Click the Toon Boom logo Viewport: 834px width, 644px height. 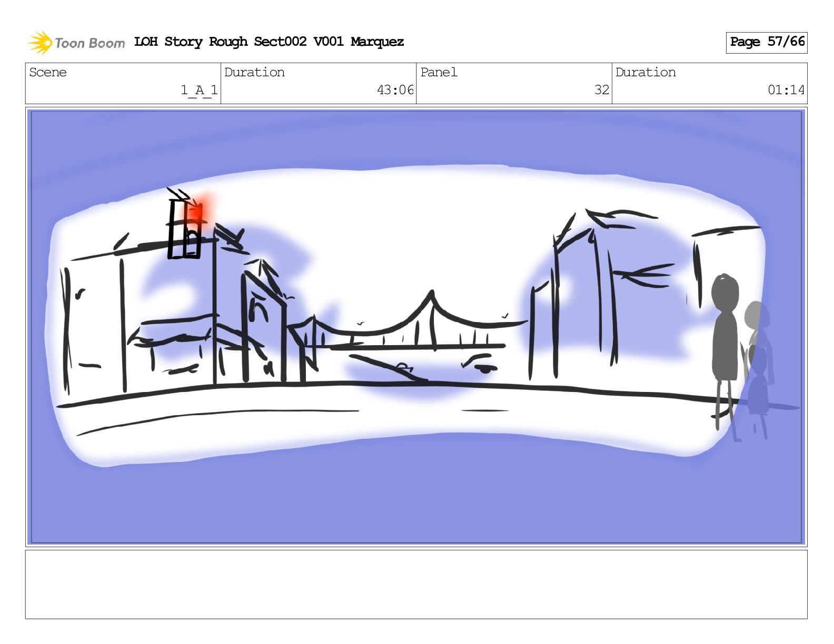76,43
